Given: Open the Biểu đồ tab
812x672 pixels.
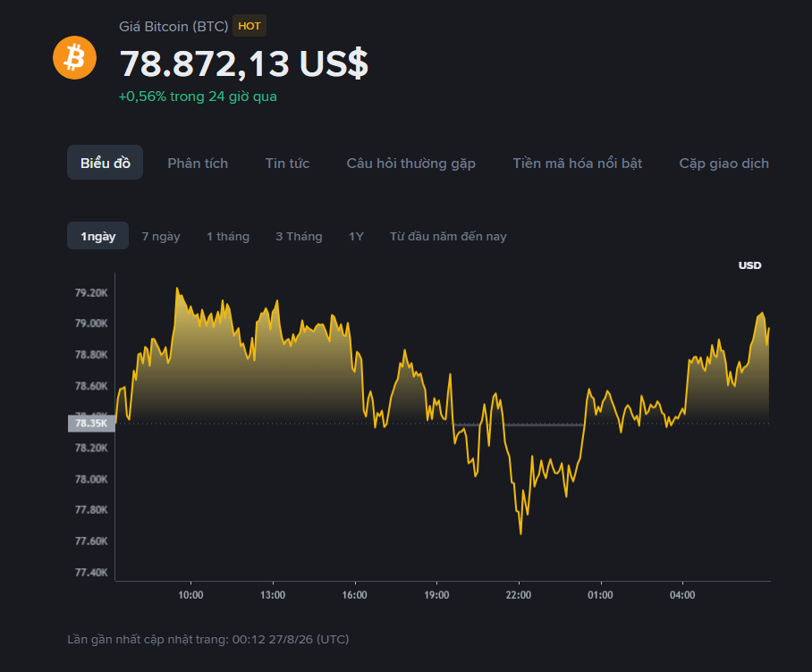Looking at the screenshot, I should 106,163.
